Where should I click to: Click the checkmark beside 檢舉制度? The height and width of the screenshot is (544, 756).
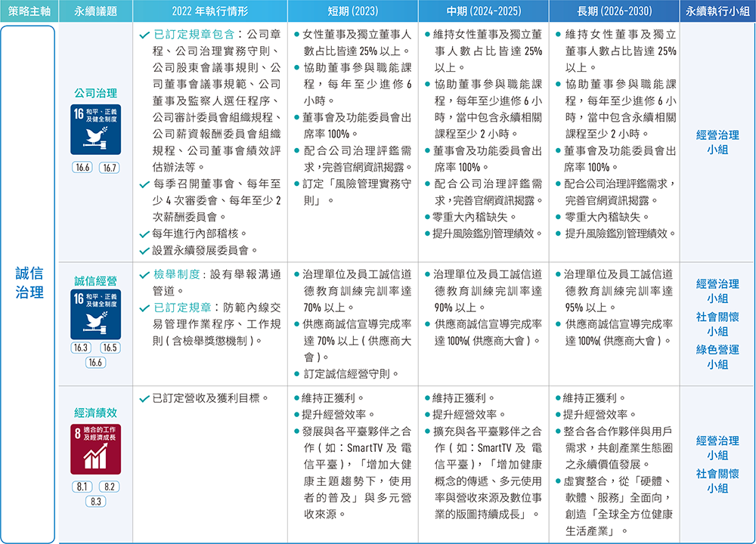point(144,275)
